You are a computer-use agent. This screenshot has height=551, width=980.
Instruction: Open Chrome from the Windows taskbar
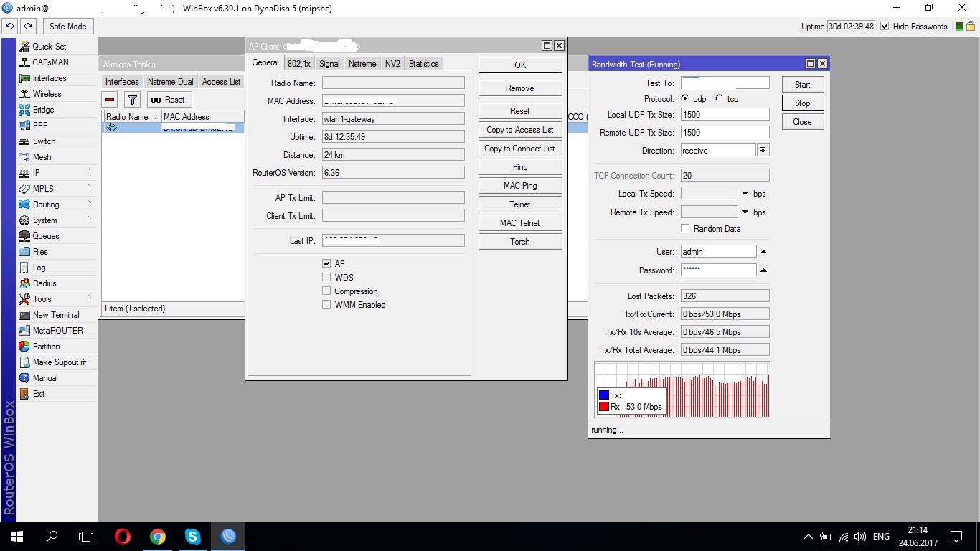(x=158, y=537)
